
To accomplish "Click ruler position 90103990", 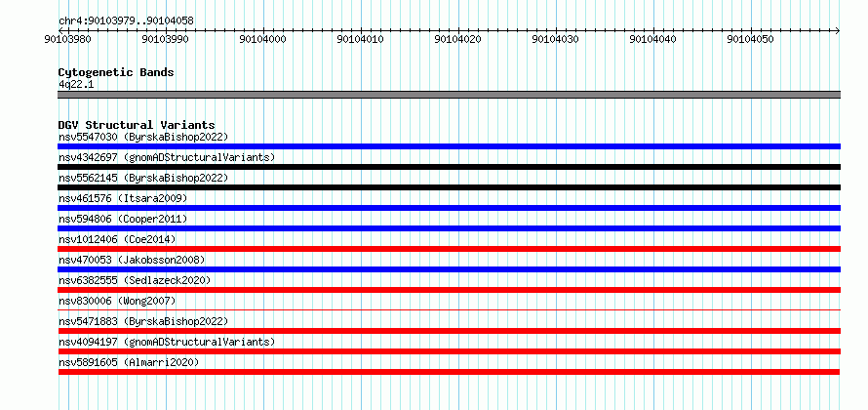I will click(166, 39).
